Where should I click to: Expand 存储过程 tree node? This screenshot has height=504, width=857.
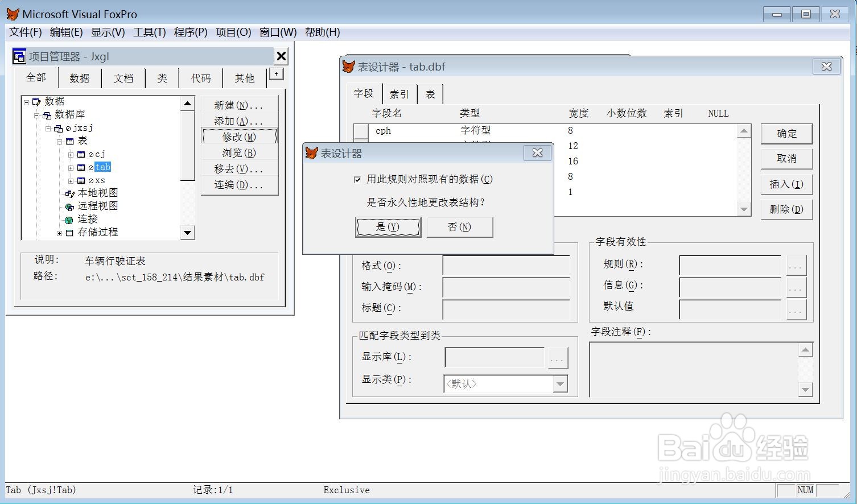[59, 233]
